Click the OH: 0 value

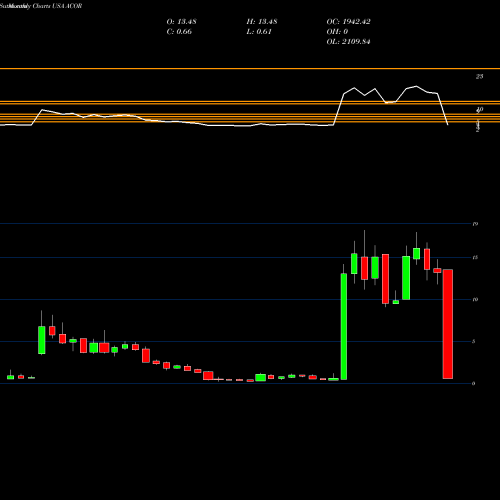coord(337,32)
